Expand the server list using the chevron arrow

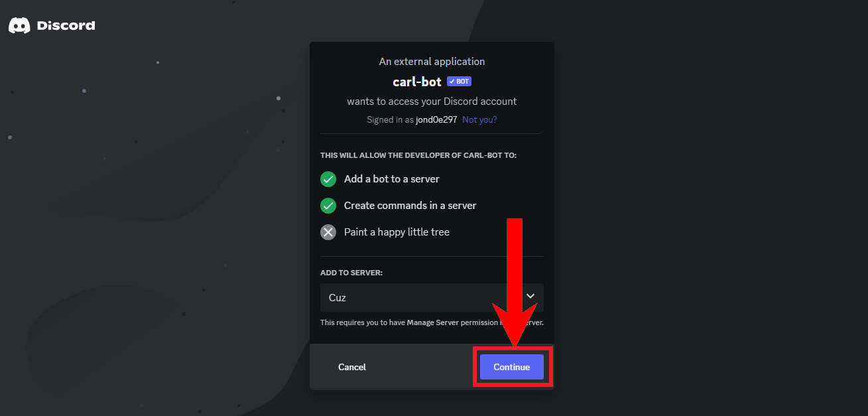click(530, 296)
